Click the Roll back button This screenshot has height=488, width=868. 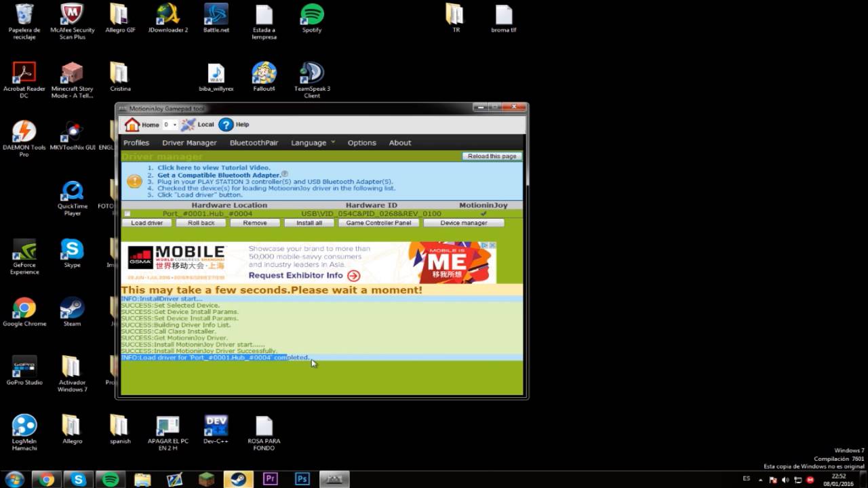click(x=201, y=222)
